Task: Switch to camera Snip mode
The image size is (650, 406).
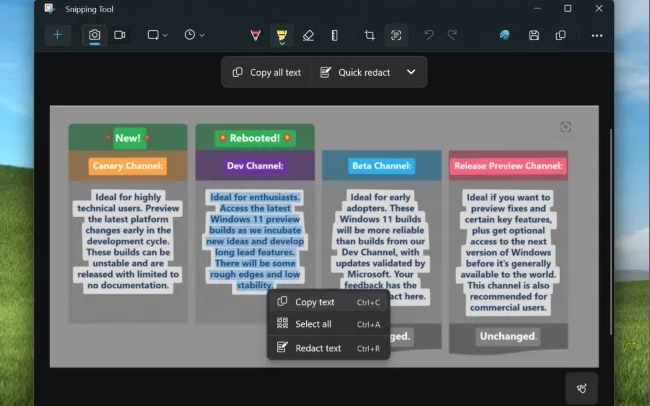Action: click(95, 35)
